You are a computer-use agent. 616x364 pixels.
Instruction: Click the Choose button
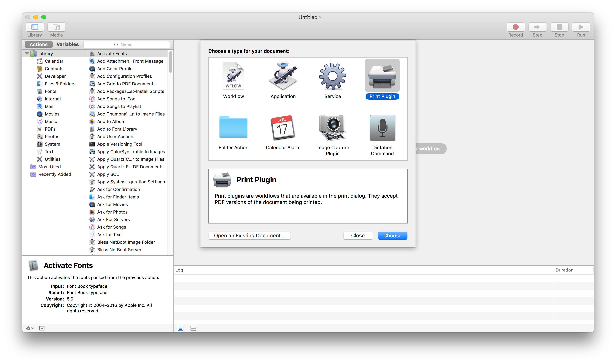392,235
